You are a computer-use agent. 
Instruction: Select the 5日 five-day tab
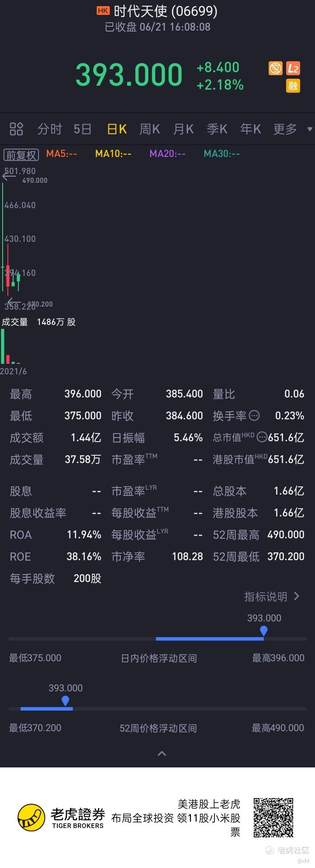coord(83,129)
